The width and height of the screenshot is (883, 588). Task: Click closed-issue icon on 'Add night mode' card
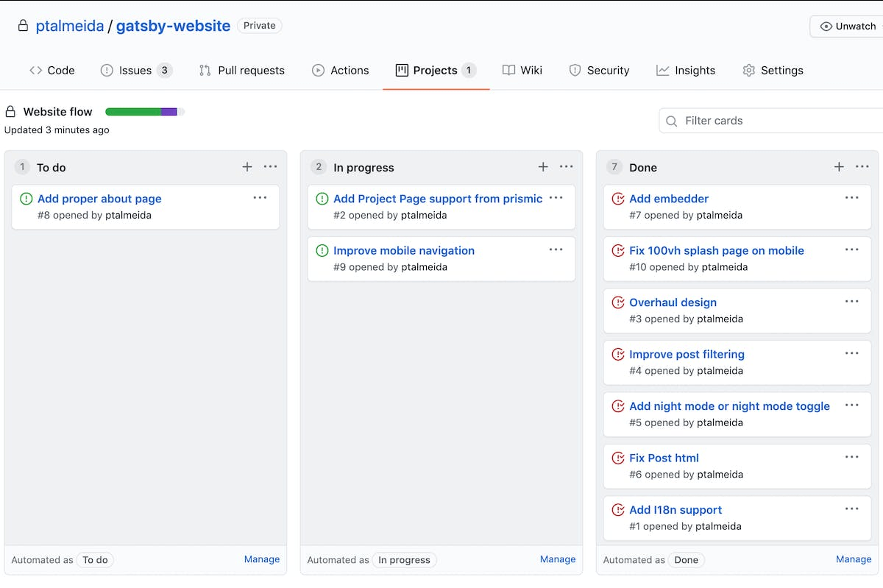[618, 406]
